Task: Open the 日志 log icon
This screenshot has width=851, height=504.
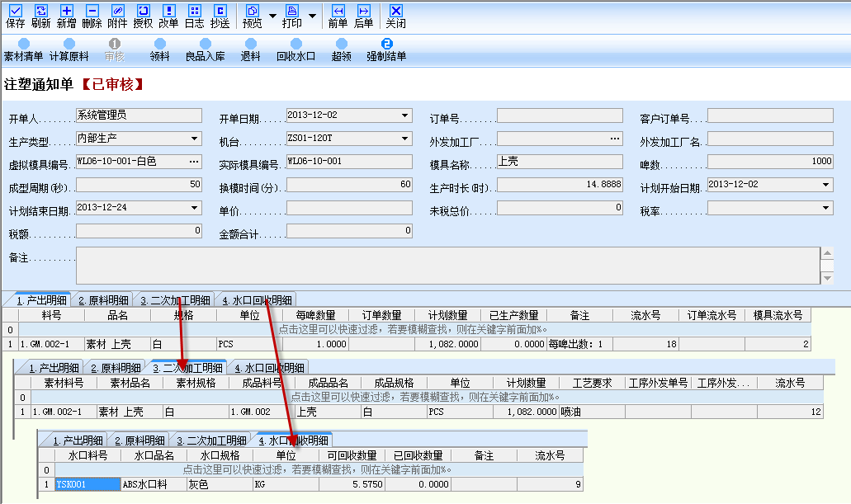Action: 194,16
